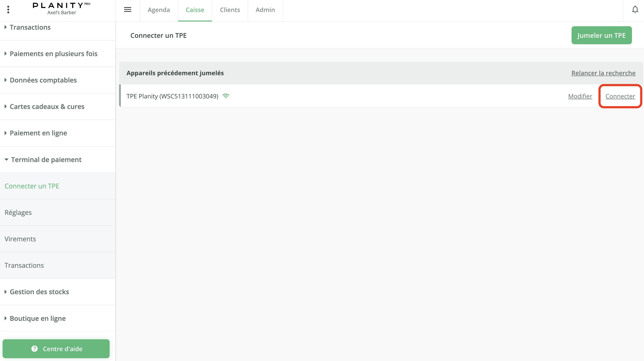Expand Données comptables section
Screen dimensions: 644x361
43,80
